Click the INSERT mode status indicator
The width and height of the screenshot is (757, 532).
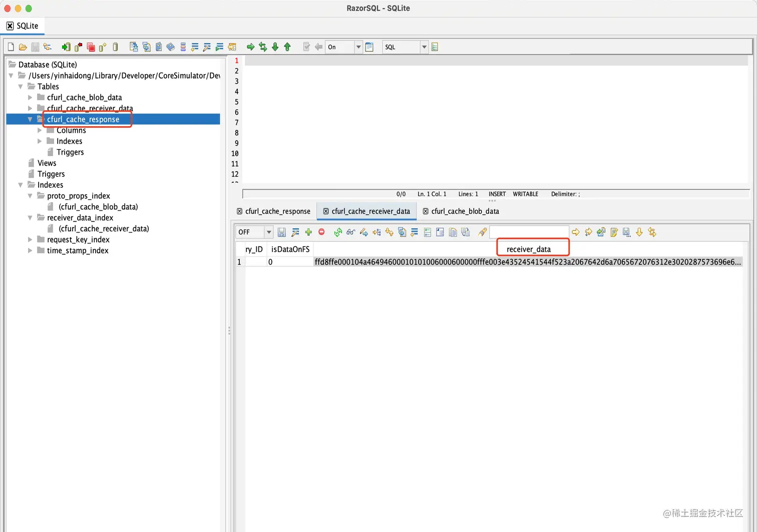(497, 194)
